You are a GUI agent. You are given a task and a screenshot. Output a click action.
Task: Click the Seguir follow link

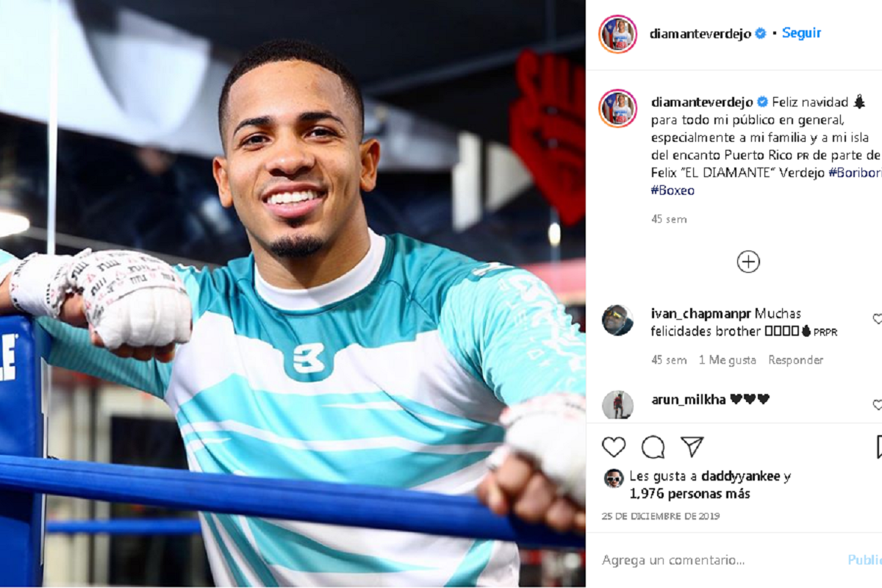(801, 33)
